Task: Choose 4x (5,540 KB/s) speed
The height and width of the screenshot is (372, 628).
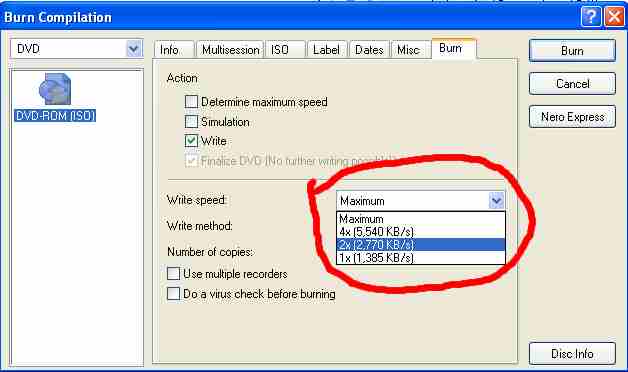Action: point(421,231)
